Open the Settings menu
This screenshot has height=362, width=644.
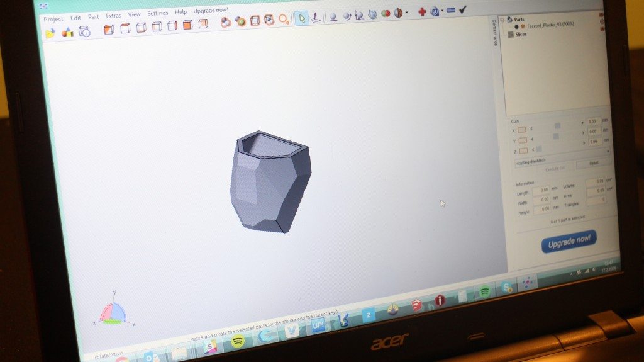click(x=157, y=13)
